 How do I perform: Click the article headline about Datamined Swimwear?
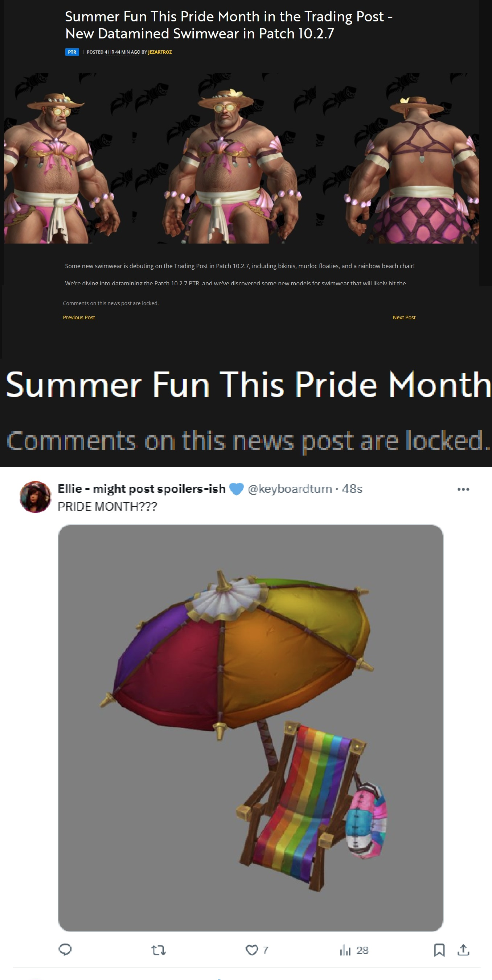point(229,25)
